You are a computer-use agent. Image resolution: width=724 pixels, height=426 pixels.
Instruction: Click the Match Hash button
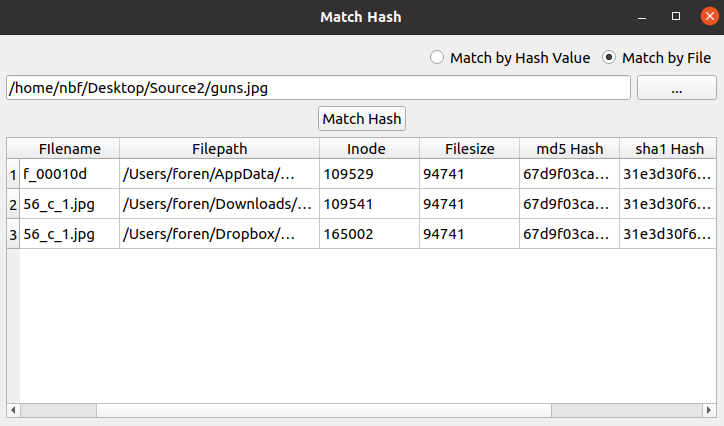point(362,119)
